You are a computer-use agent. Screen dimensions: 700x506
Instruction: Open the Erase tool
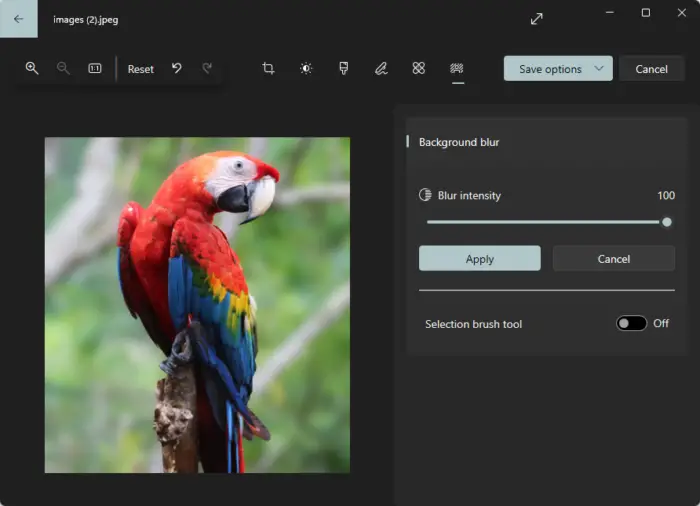(419, 68)
